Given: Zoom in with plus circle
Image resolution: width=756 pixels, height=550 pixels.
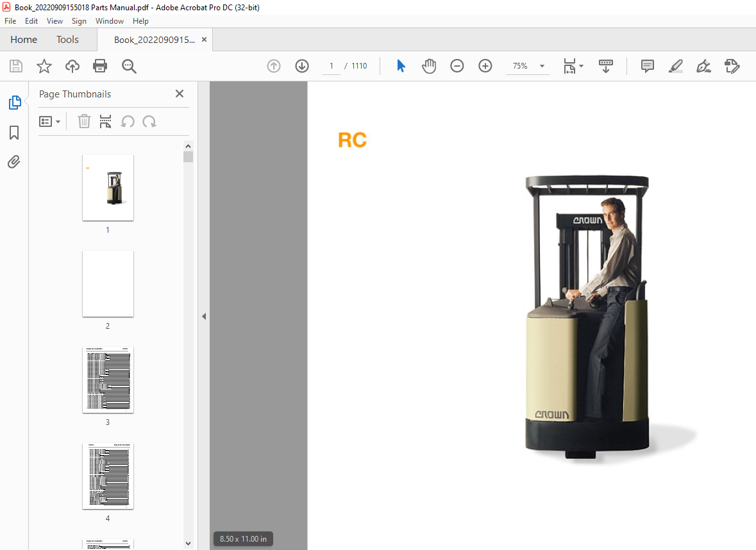Looking at the screenshot, I should tap(485, 66).
